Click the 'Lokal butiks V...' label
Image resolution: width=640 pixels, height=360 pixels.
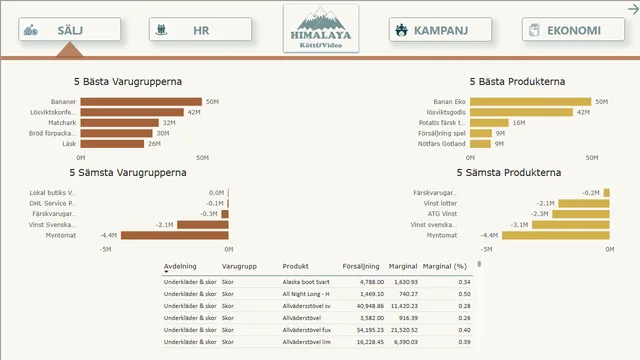(52, 193)
